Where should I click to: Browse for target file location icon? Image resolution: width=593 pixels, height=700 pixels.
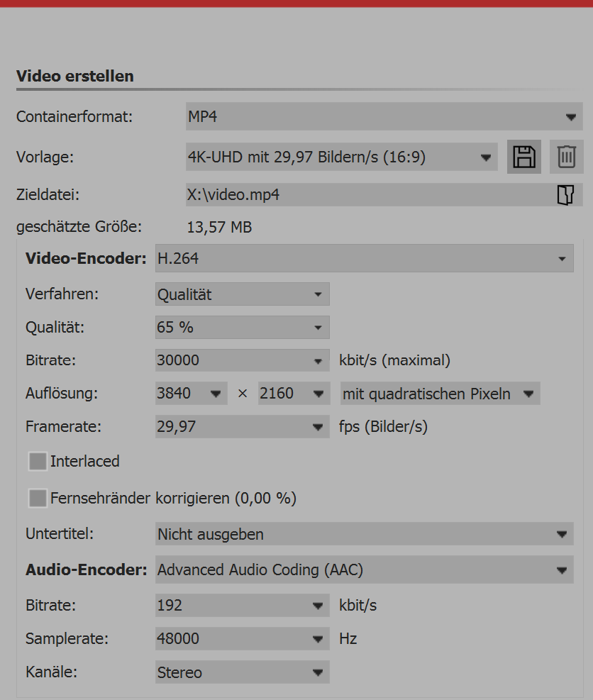tap(565, 195)
